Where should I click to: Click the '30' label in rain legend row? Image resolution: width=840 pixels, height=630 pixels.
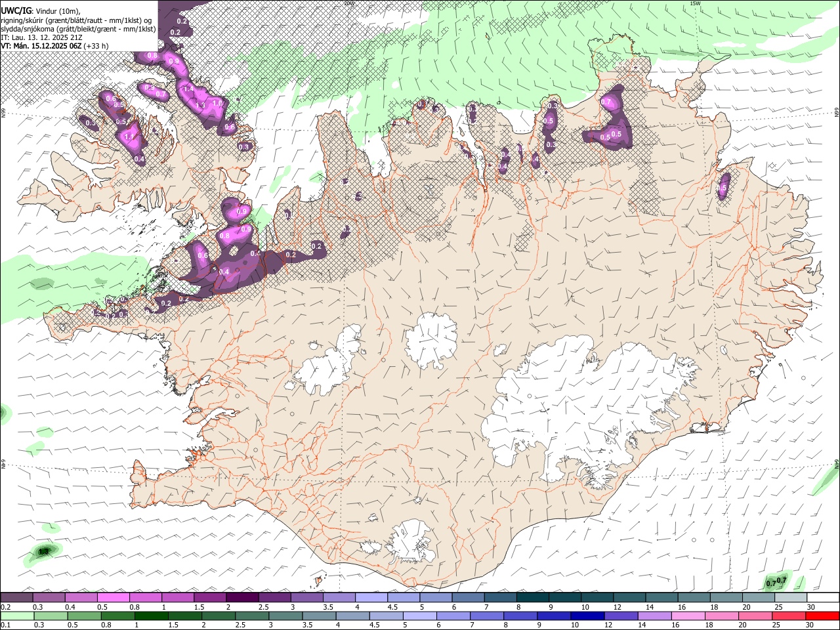coord(811,625)
